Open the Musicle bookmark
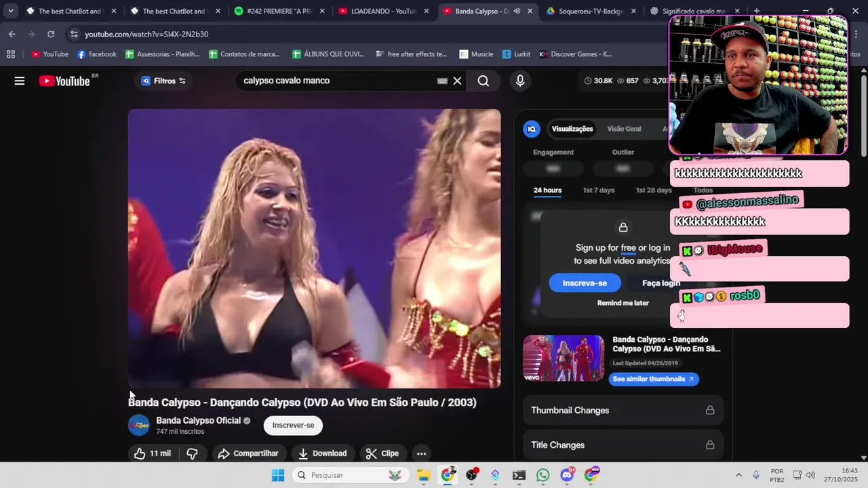The width and height of the screenshot is (868, 488). 476,54
